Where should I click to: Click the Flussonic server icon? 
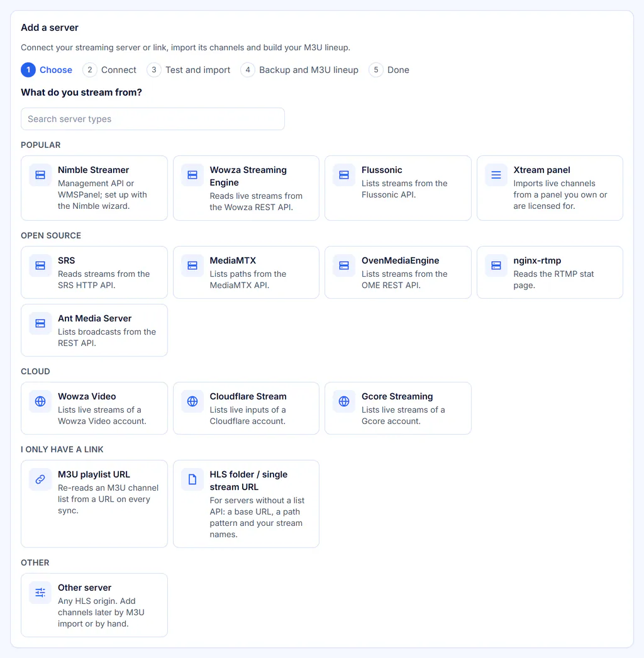pos(344,175)
